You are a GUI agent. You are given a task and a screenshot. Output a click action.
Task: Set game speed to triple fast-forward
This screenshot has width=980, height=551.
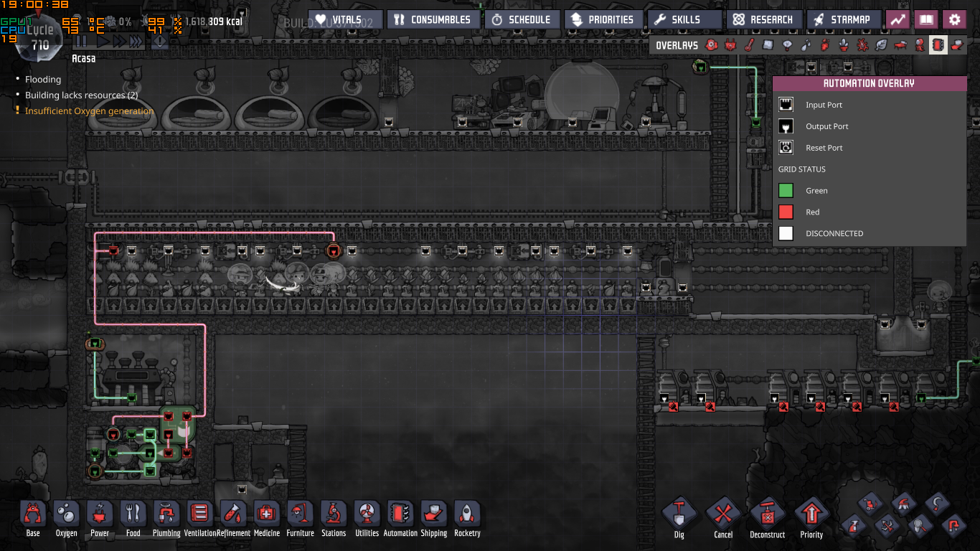point(136,42)
